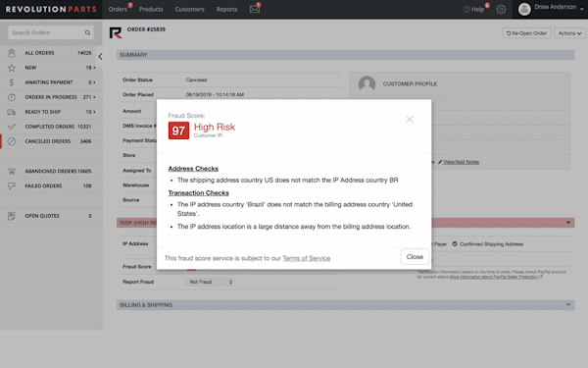The width and height of the screenshot is (588, 368).
Task: Expand the Billing & Shipping section arrow
Action: [x=568, y=304]
